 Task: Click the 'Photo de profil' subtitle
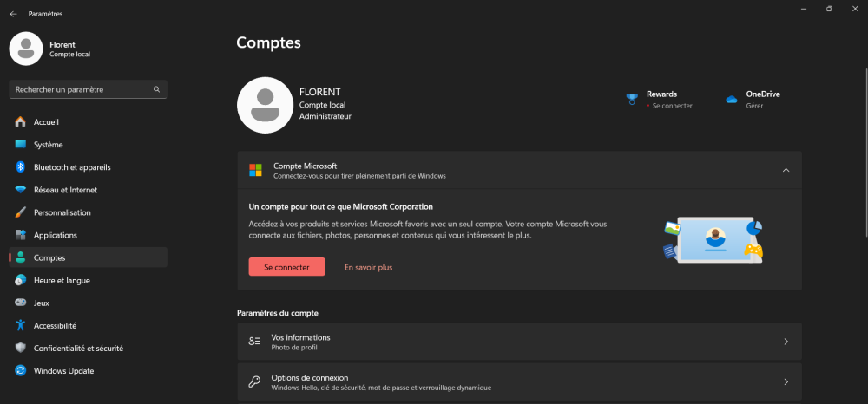[294, 348]
